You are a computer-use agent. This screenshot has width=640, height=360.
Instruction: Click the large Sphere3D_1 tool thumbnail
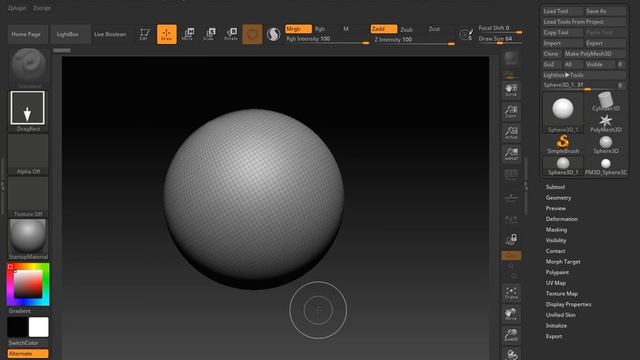(563, 113)
